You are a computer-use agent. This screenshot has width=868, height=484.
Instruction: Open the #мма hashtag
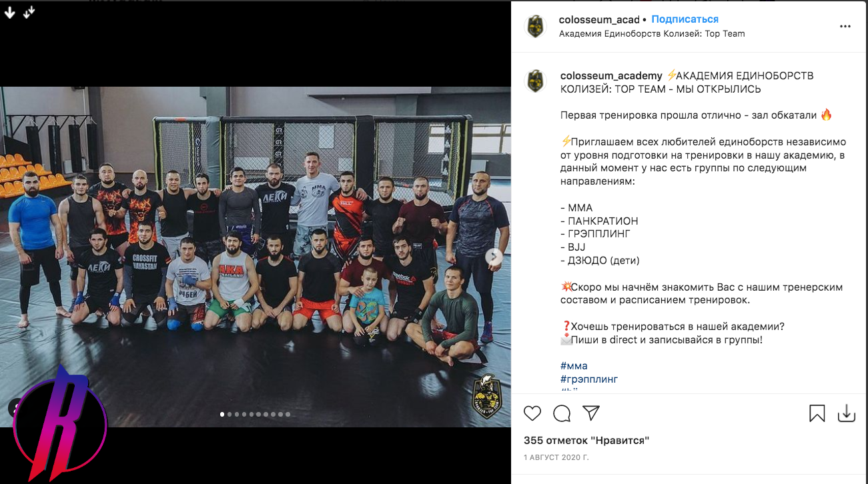574,366
